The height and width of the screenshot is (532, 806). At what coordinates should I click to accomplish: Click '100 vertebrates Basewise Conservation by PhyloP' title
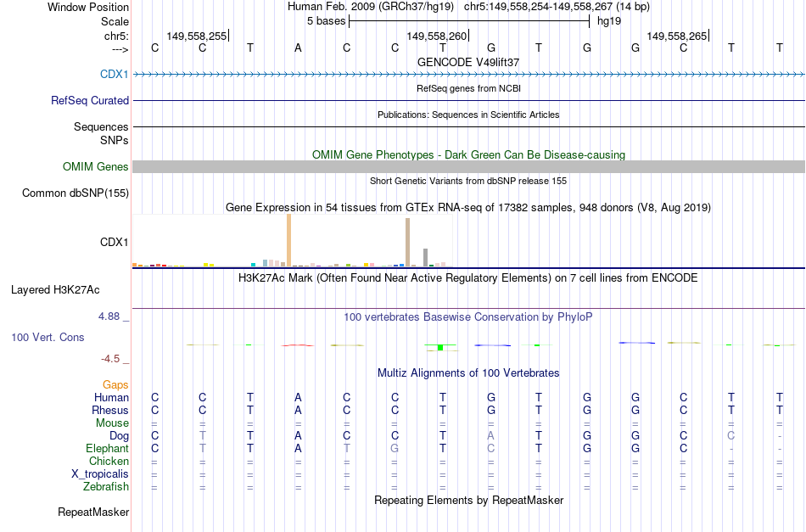click(x=468, y=317)
